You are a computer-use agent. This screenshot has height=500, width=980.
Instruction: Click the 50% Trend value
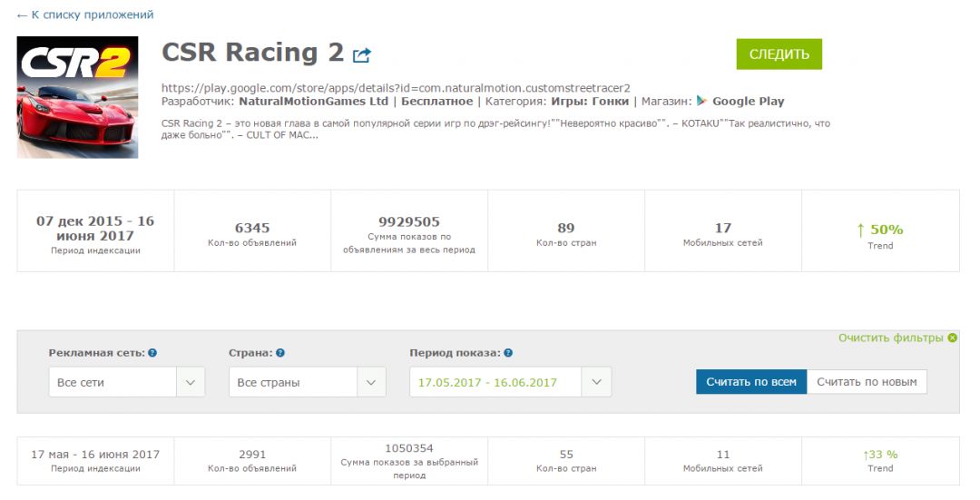click(x=880, y=230)
